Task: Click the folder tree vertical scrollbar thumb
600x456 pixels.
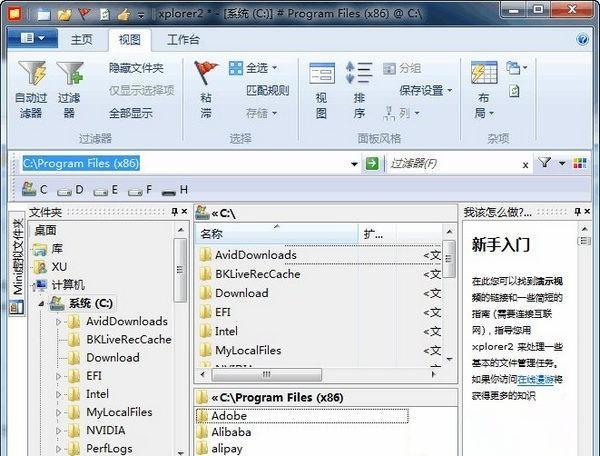Action: (x=180, y=270)
